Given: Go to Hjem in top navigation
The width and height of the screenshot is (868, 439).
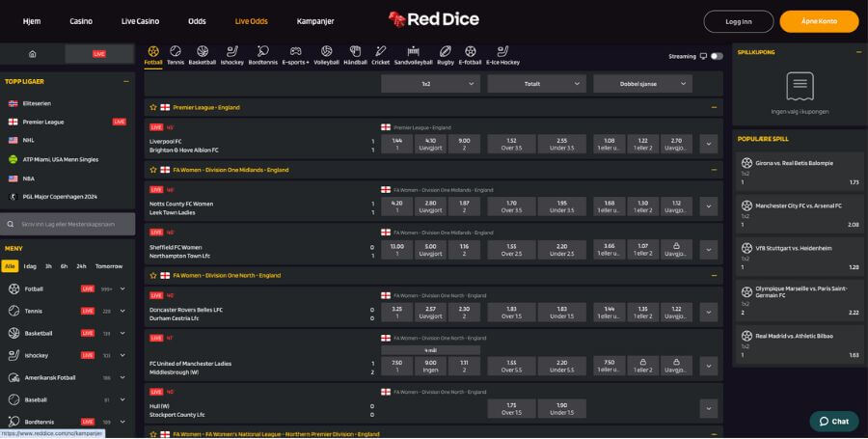Looking at the screenshot, I should tap(32, 21).
